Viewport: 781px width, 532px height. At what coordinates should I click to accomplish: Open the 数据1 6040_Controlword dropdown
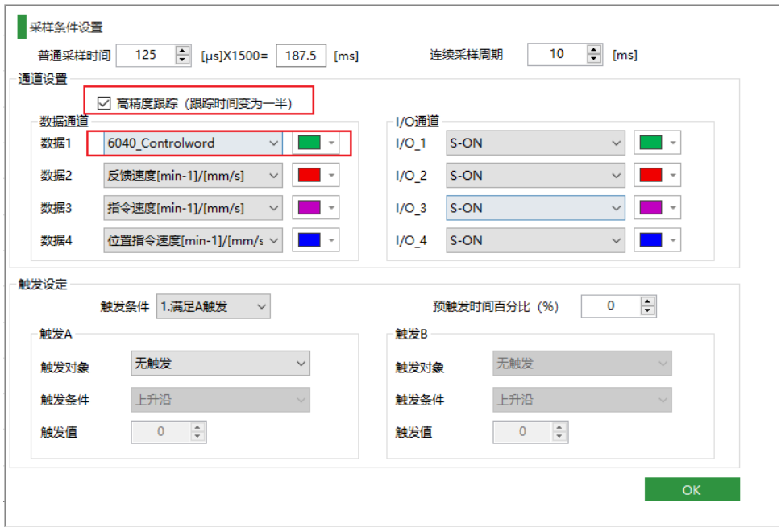pos(193,143)
